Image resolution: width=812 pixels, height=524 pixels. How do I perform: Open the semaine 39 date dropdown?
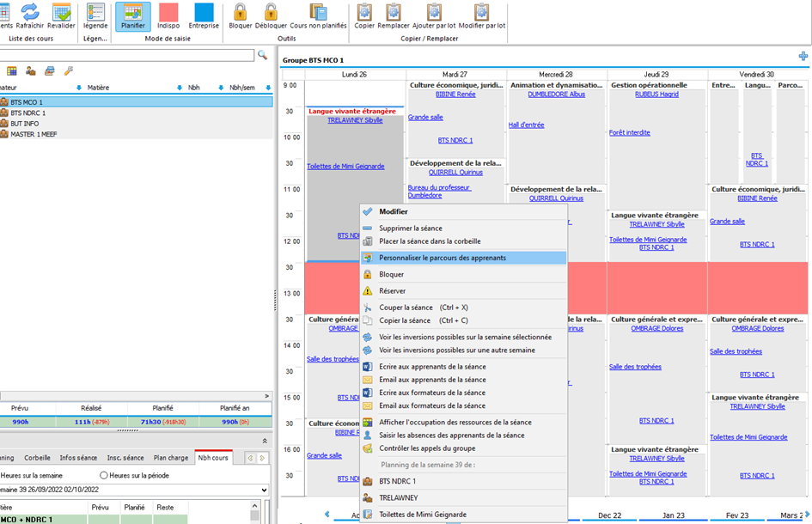pyautogui.click(x=265, y=490)
